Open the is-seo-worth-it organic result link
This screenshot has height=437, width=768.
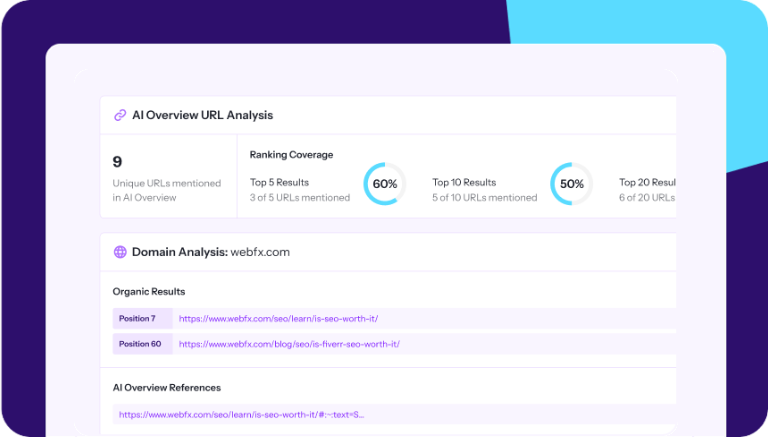click(278, 319)
